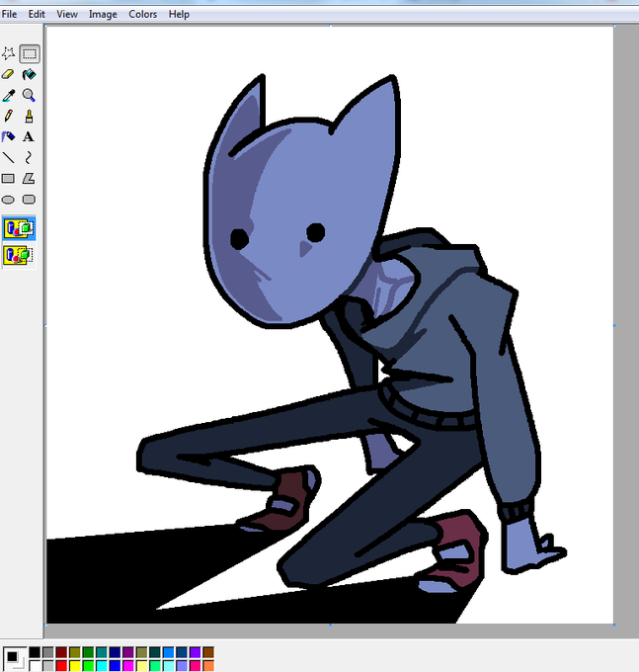Choose the Fill With Color bucket
This screenshot has height=672, width=639.
pyautogui.click(x=29, y=74)
